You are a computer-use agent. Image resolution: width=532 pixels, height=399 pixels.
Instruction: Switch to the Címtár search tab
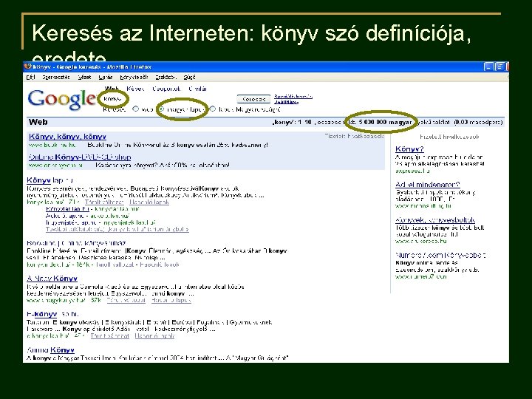click(197, 89)
